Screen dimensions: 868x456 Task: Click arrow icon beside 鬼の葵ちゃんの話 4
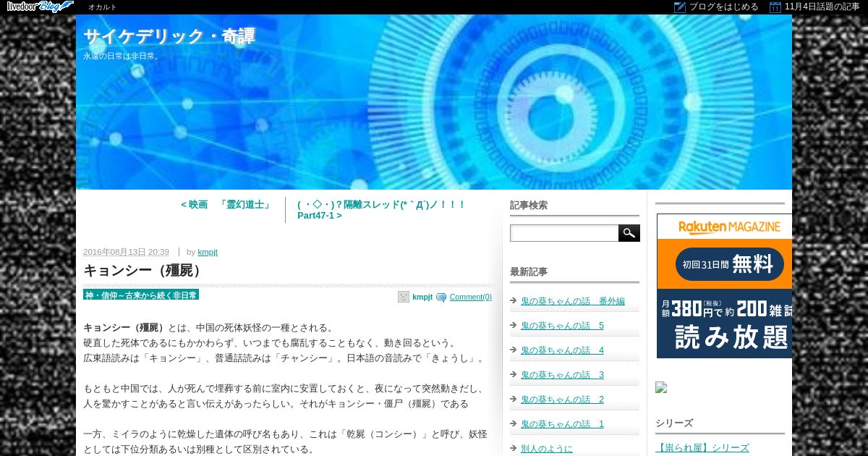tap(513, 350)
